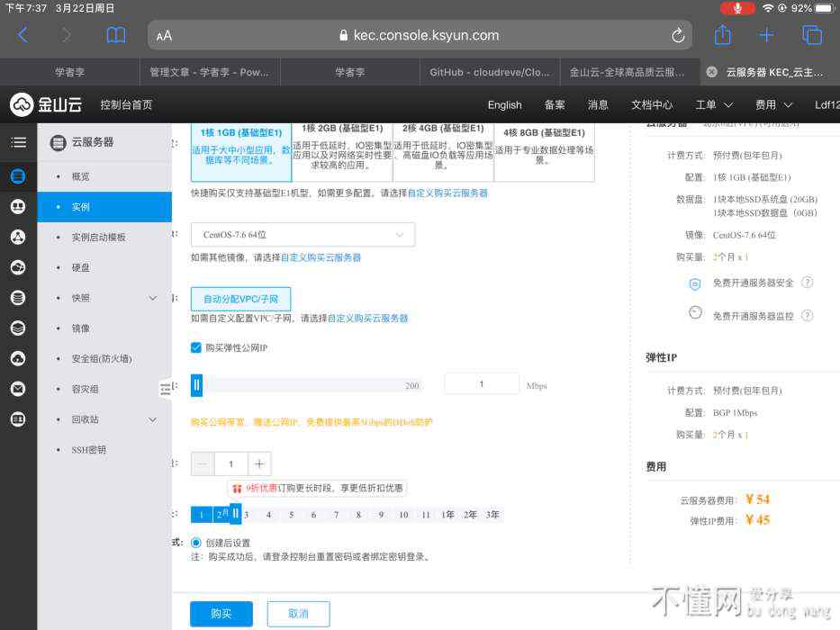The image size is (840, 630).
Task: Click the Kingsoft Cloud logo
Action: coord(46,104)
